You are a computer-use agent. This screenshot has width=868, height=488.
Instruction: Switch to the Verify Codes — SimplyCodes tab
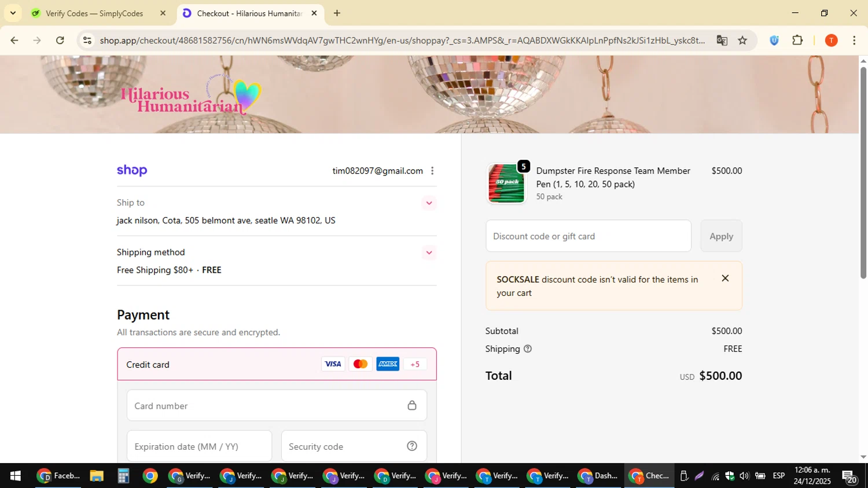(x=94, y=13)
